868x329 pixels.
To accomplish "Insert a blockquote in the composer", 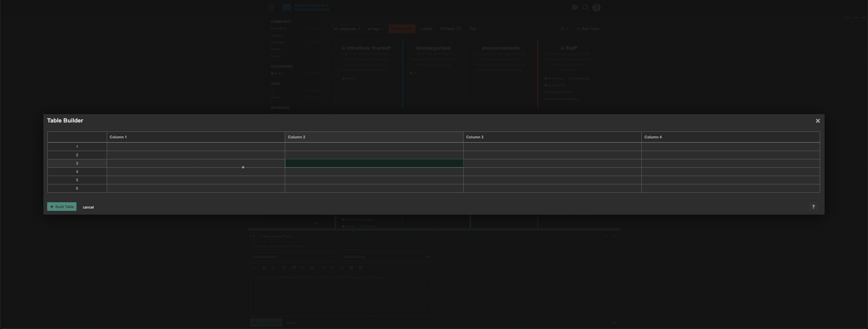I will (293, 267).
